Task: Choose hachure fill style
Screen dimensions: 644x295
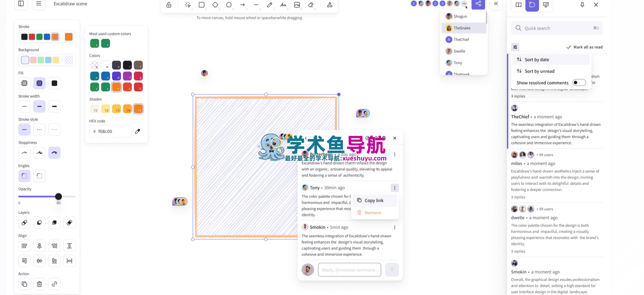Action: click(24, 83)
